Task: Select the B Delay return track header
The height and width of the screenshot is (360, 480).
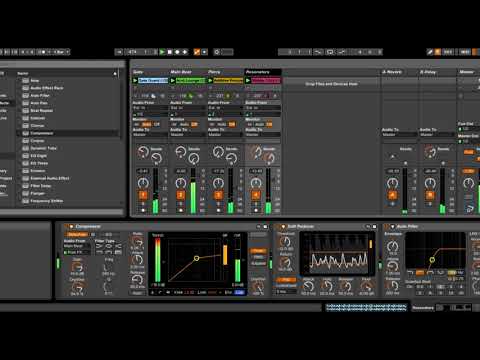Action: coord(437,72)
